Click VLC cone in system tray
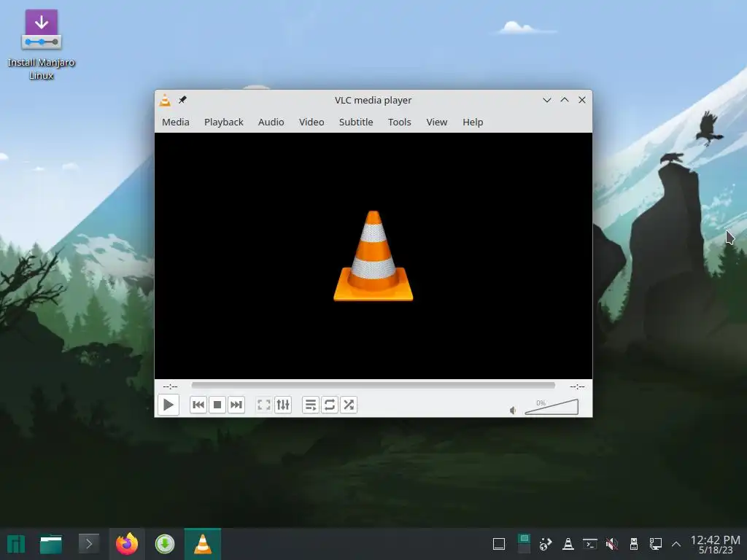 tap(568, 544)
